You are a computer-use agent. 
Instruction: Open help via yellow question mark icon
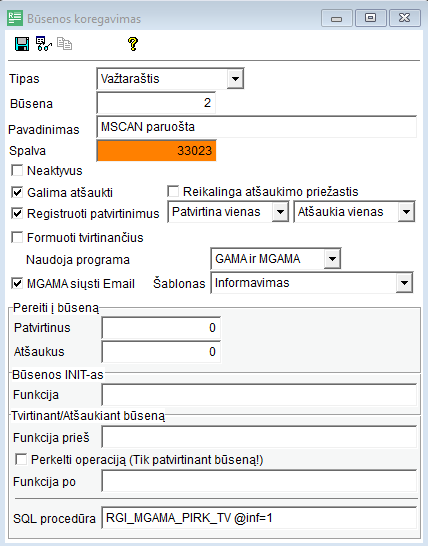tap(133, 44)
